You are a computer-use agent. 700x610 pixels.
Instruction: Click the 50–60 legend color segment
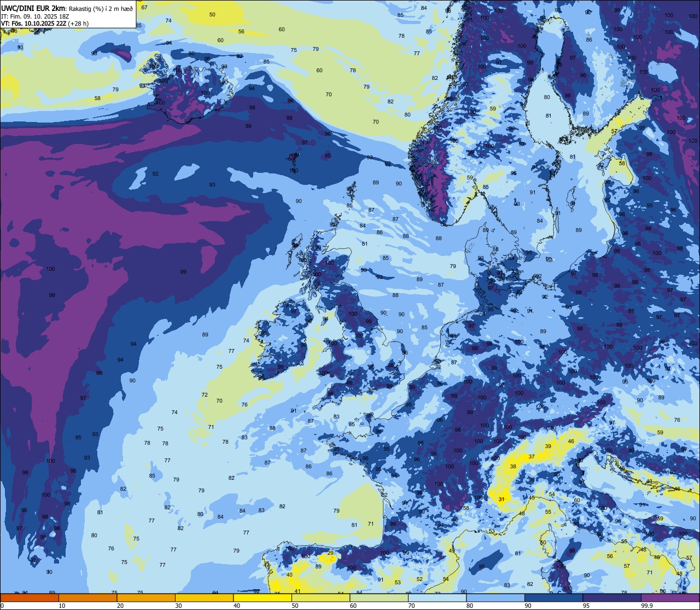pos(320,597)
